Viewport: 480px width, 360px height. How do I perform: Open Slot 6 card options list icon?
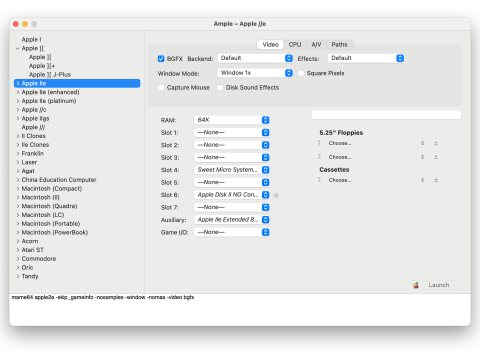pyautogui.click(x=276, y=195)
